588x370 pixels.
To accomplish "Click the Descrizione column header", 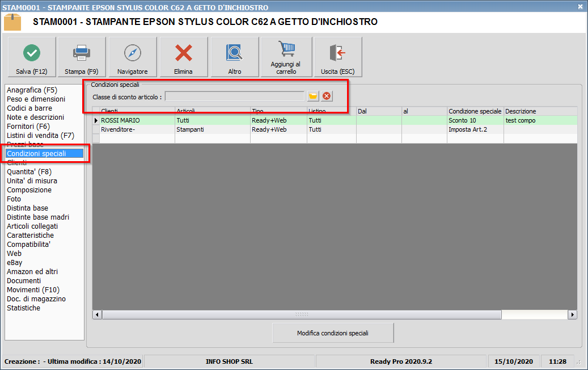I will [x=540, y=111].
